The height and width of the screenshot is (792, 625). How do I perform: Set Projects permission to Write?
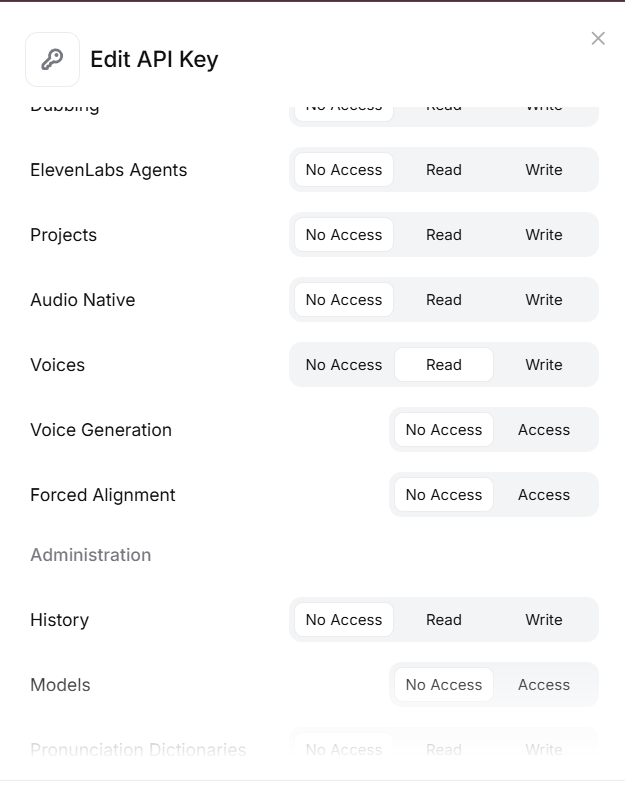click(544, 235)
